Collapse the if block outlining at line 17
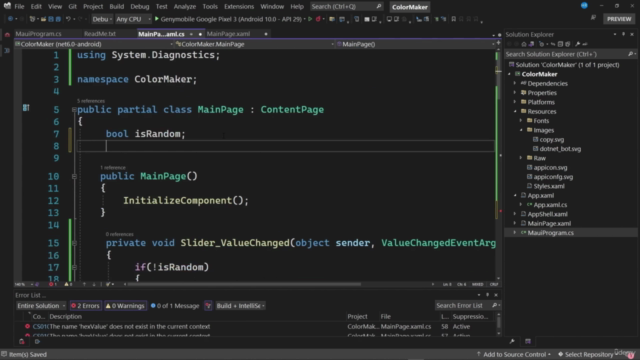The width and height of the screenshot is (640, 360). click(74, 267)
